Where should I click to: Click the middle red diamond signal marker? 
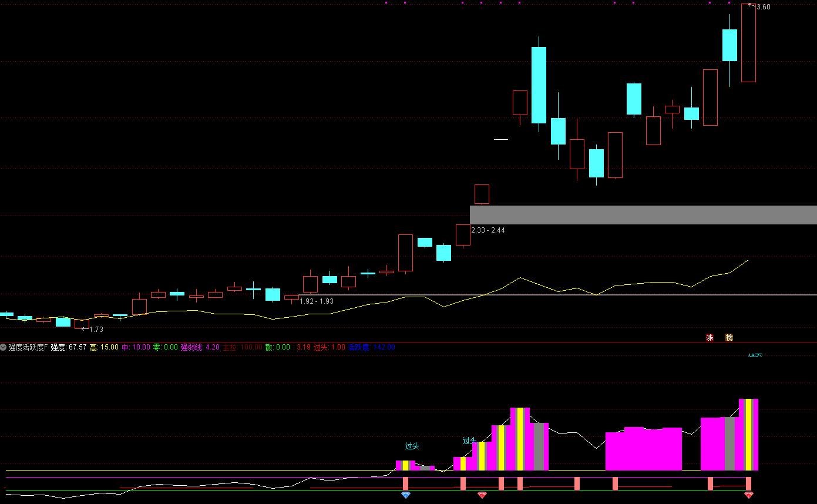[482, 495]
